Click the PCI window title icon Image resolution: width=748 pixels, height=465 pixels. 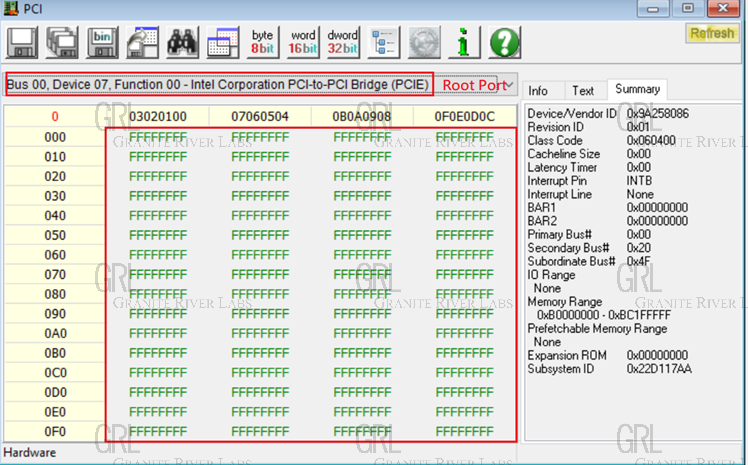click(11, 8)
